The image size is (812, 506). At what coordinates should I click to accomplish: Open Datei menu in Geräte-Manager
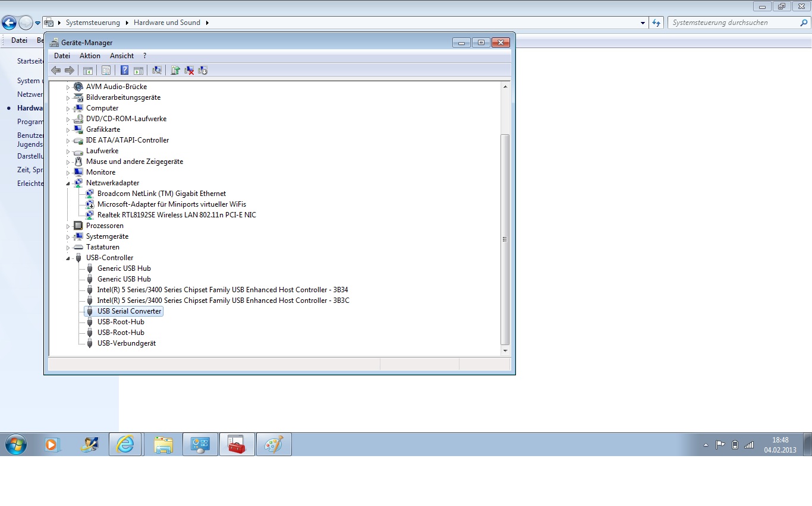click(62, 56)
